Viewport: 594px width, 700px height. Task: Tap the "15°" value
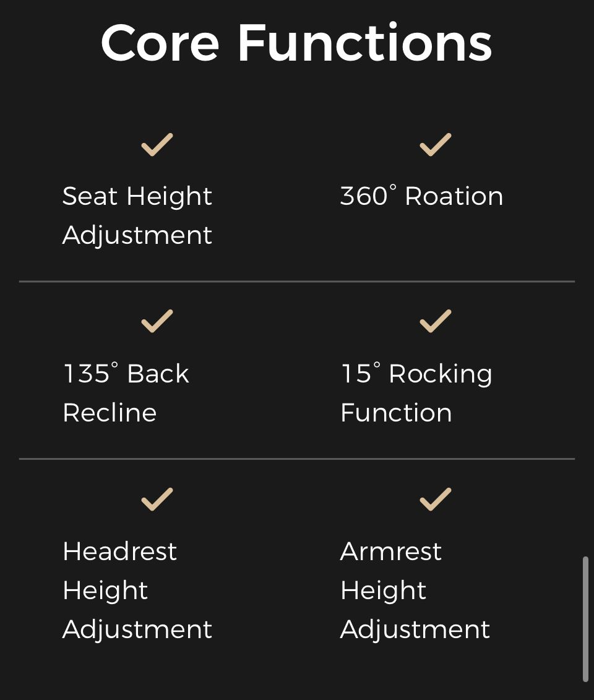point(360,374)
